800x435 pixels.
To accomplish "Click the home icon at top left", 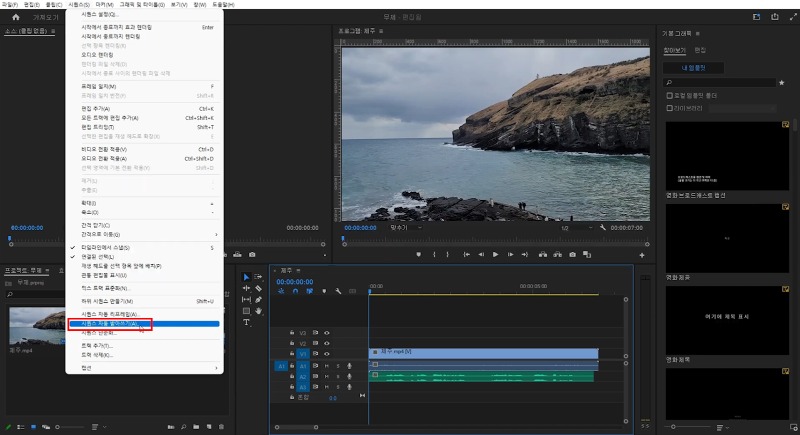I will click(15, 17).
